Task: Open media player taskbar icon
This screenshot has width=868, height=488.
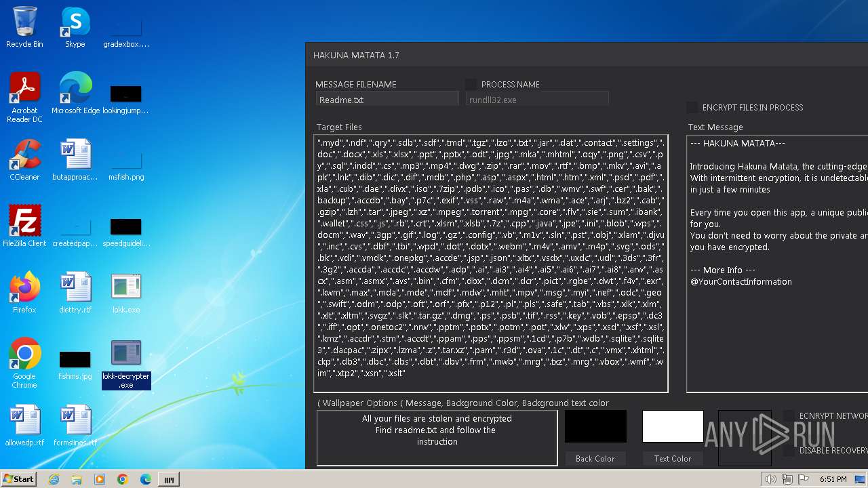Action: (100, 479)
